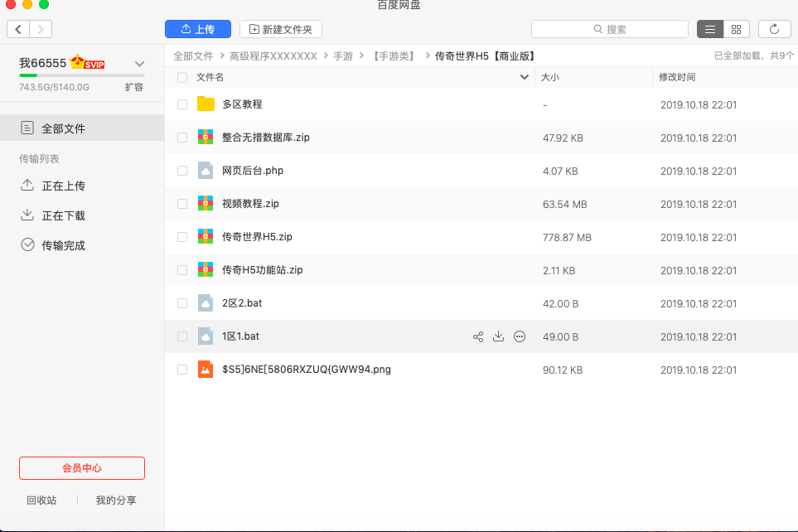This screenshot has width=798, height=532.
Task: Go to 手游 in the breadcrumb path
Action: 343,56
